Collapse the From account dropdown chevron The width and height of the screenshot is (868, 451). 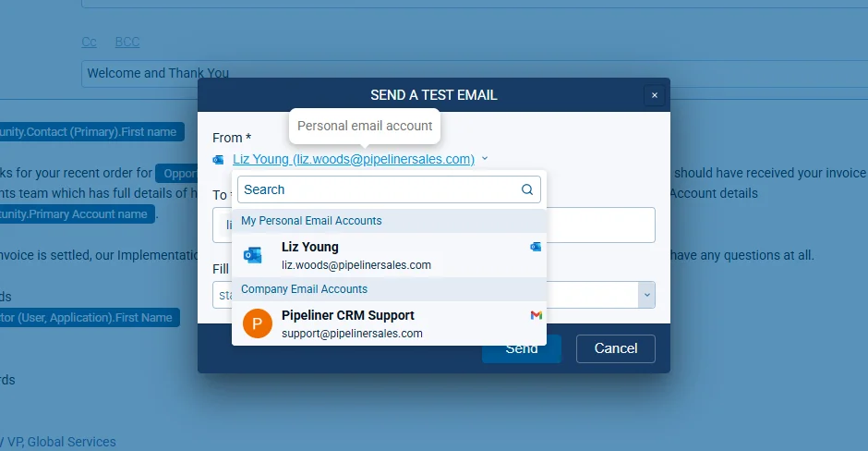[485, 158]
